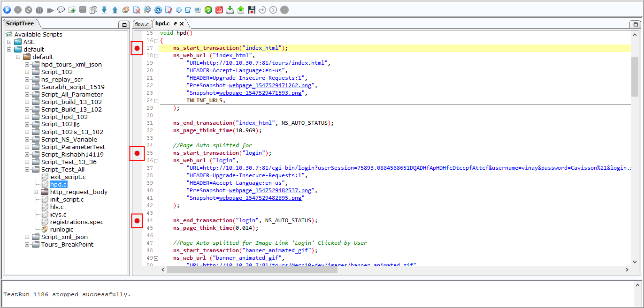The height and width of the screenshot is (308, 644).
Task: Click the gray floppy Save icon
Action: tap(83, 10)
